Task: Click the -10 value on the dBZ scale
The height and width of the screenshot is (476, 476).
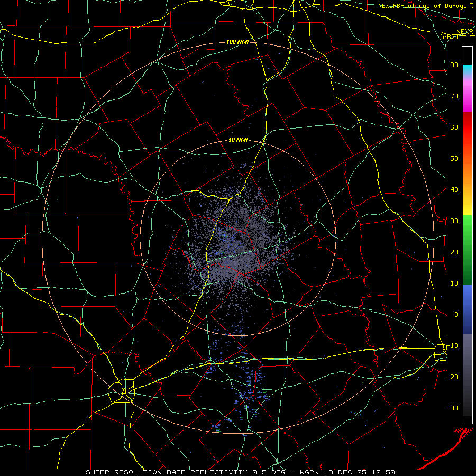Action: pyautogui.click(x=453, y=346)
